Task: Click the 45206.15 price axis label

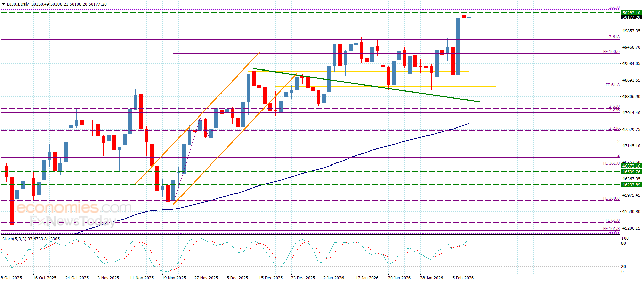Action: pos(631,228)
